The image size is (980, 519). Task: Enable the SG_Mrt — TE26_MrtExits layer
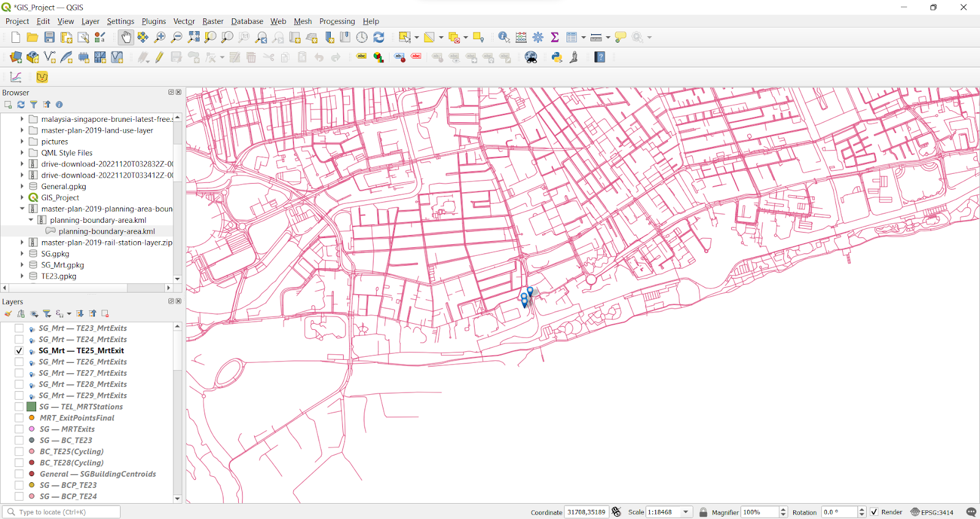click(x=19, y=362)
